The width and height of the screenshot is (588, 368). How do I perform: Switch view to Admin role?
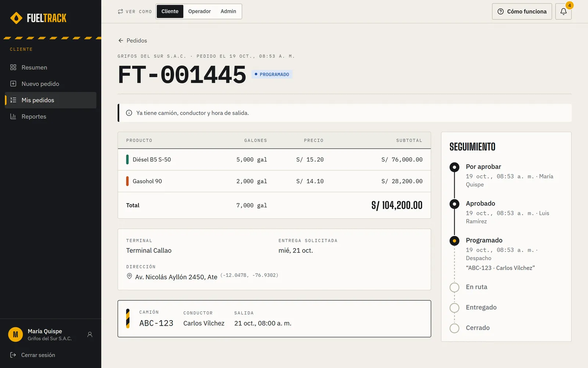coord(228,11)
